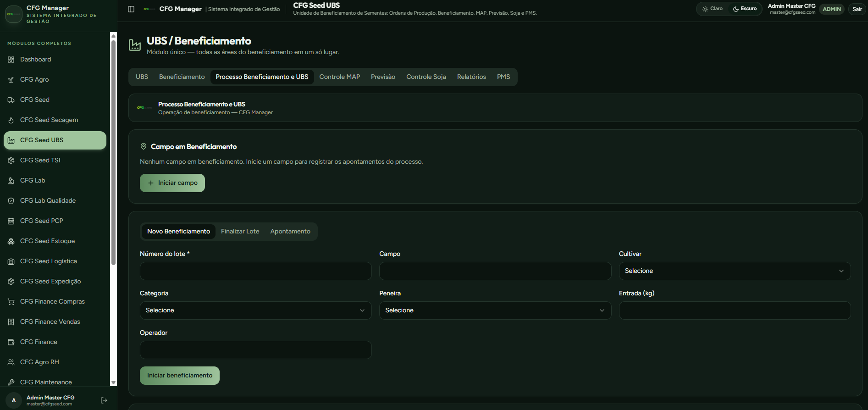
Task: Expand the Cultivar dropdown
Action: point(735,271)
